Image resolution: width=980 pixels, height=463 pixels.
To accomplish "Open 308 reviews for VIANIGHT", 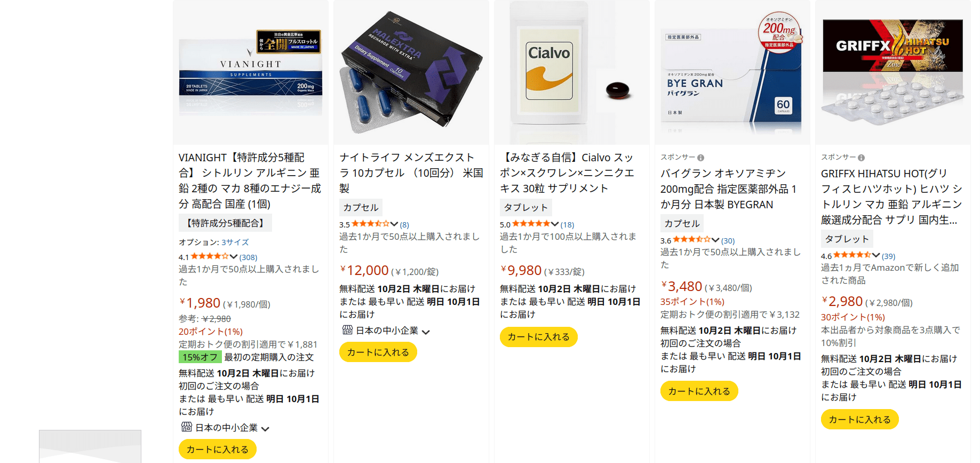I will 248,257.
